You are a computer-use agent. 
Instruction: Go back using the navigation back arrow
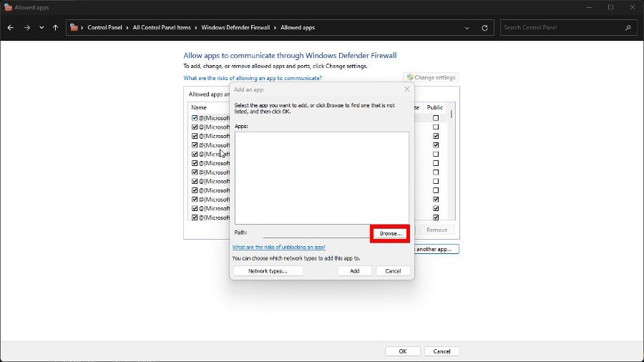11,27
